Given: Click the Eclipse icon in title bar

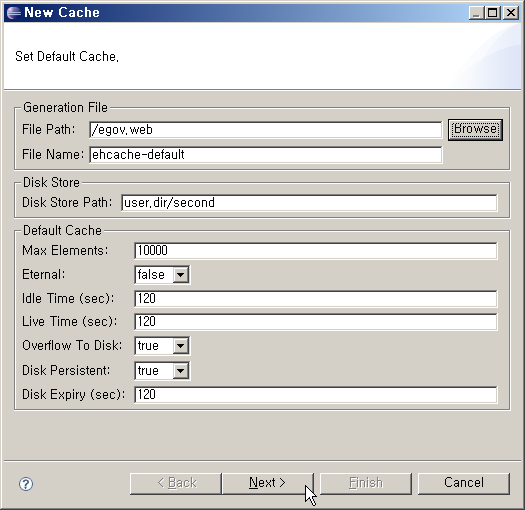Looking at the screenshot, I should (x=14, y=13).
